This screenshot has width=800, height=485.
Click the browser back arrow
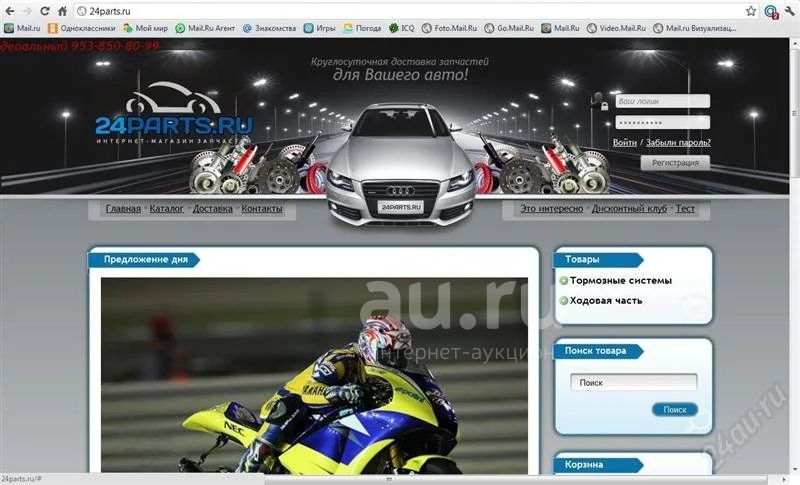(x=9, y=11)
